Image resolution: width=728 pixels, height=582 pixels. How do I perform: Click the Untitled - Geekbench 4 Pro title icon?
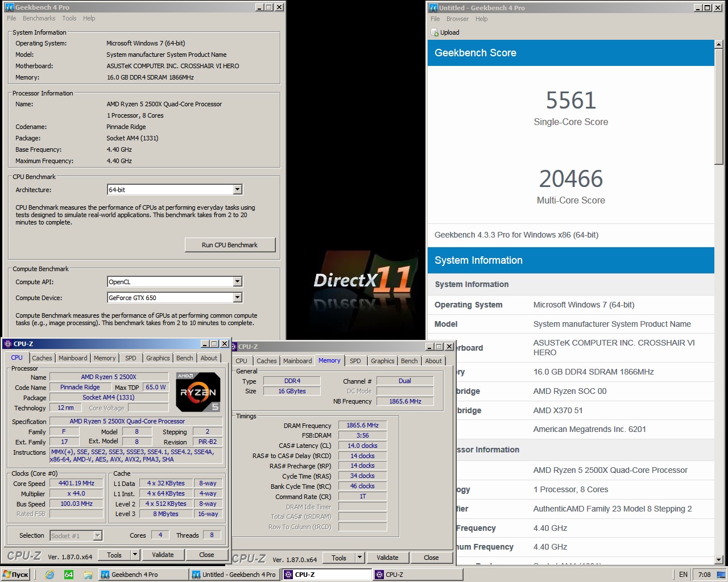[x=433, y=7]
